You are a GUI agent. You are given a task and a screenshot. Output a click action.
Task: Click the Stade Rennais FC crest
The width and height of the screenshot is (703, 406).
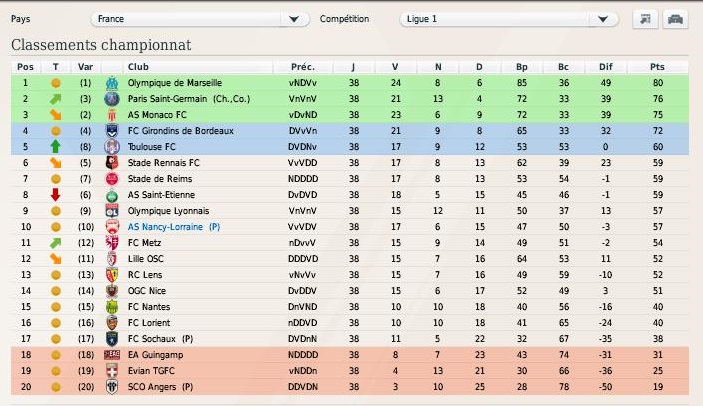(x=112, y=163)
